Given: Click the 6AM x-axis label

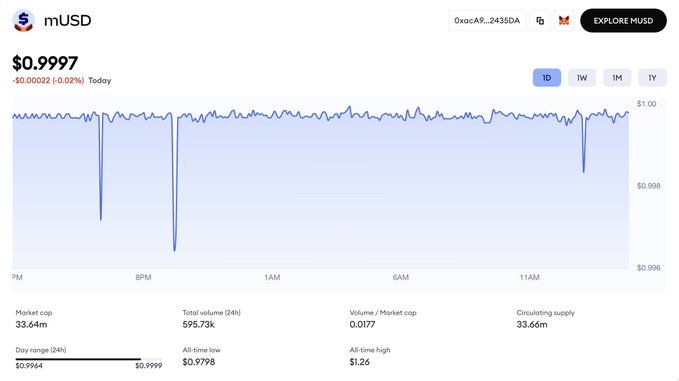Looking at the screenshot, I should coord(401,277).
